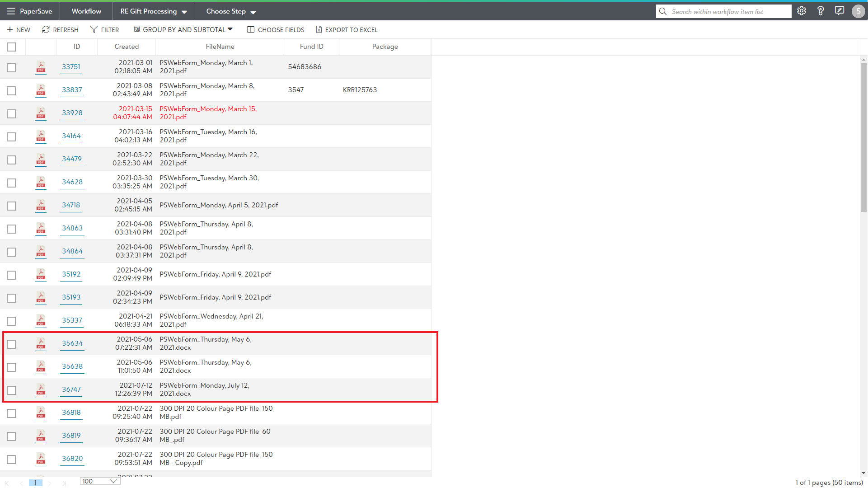The width and height of the screenshot is (868, 488).
Task: Select page 1 in pagination
Action: pos(35,483)
